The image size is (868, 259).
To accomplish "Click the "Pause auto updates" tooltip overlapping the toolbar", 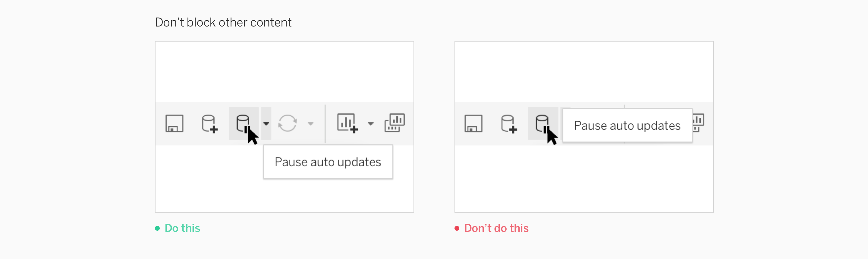I will [627, 126].
